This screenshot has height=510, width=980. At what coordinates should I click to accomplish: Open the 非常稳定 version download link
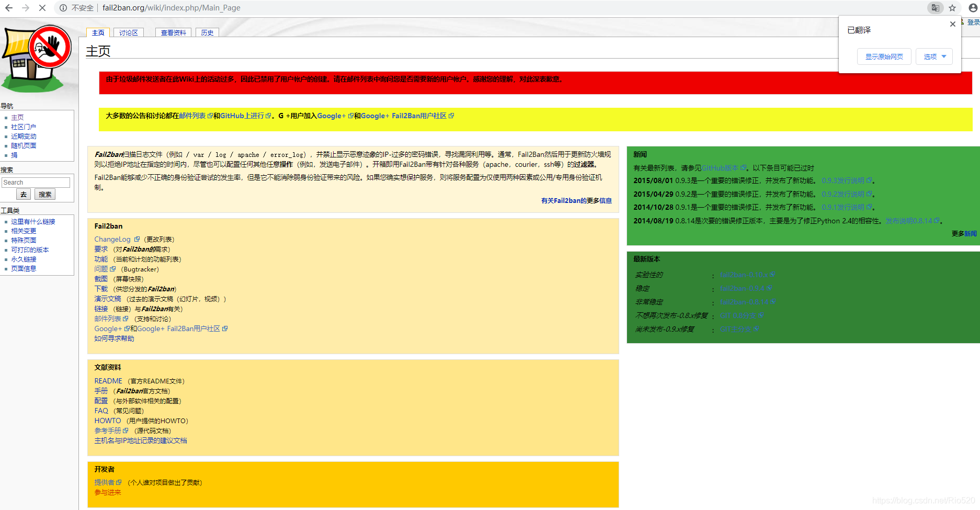pyautogui.click(x=748, y=302)
